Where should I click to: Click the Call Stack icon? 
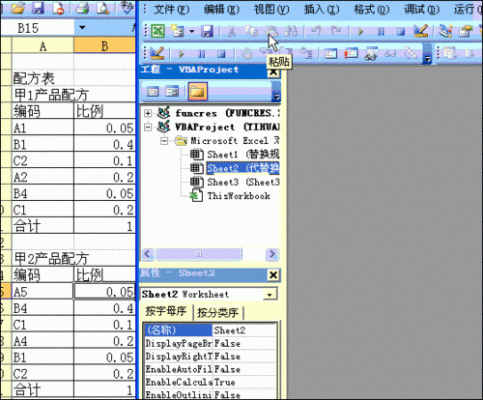[x=410, y=53]
